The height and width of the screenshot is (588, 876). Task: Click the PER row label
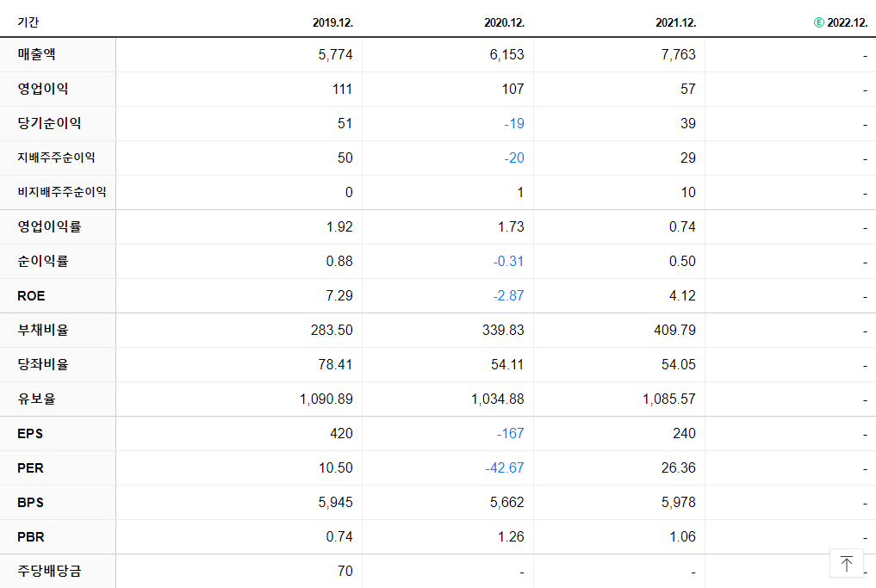coord(30,468)
